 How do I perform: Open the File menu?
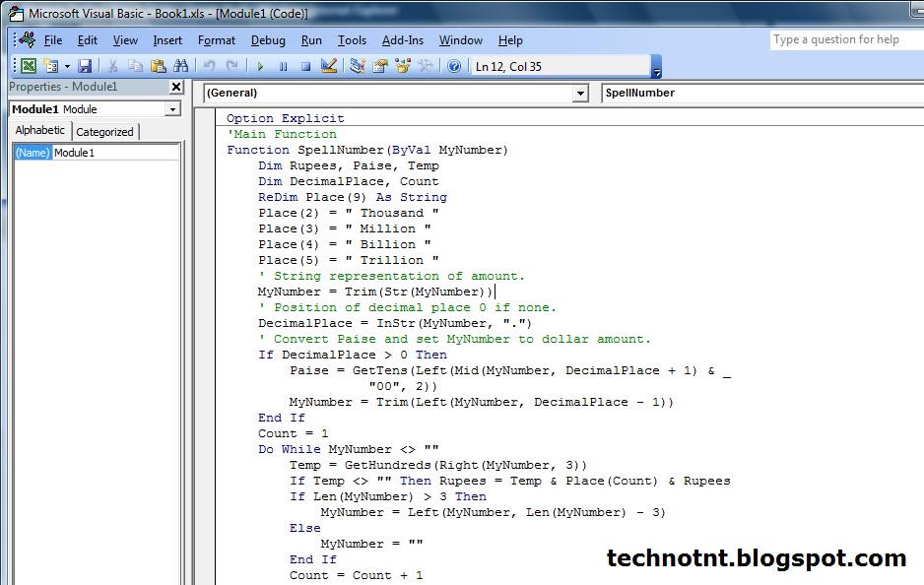tap(53, 40)
